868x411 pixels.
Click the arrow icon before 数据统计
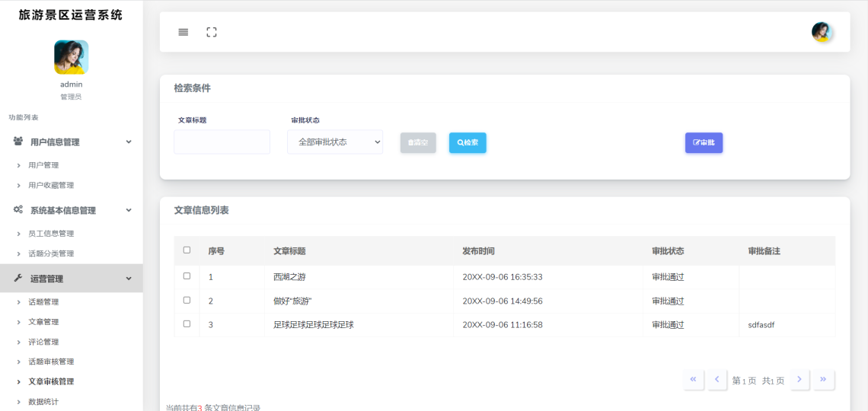click(18, 402)
